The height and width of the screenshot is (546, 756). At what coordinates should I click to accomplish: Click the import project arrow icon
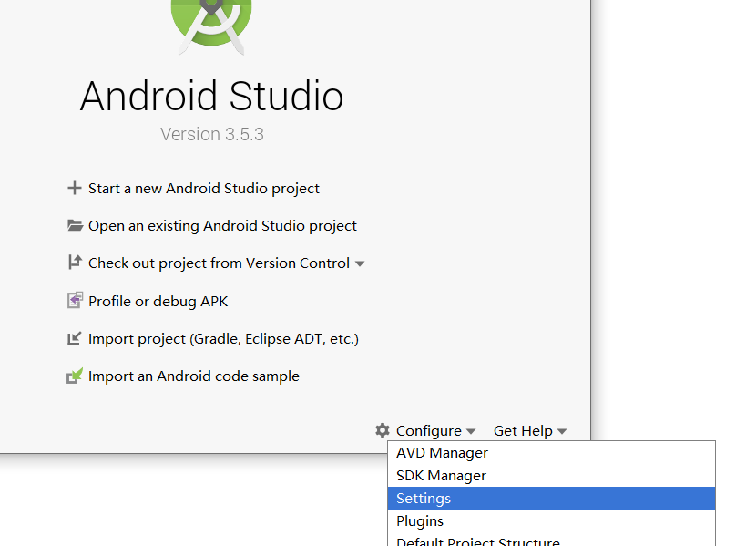[75, 338]
